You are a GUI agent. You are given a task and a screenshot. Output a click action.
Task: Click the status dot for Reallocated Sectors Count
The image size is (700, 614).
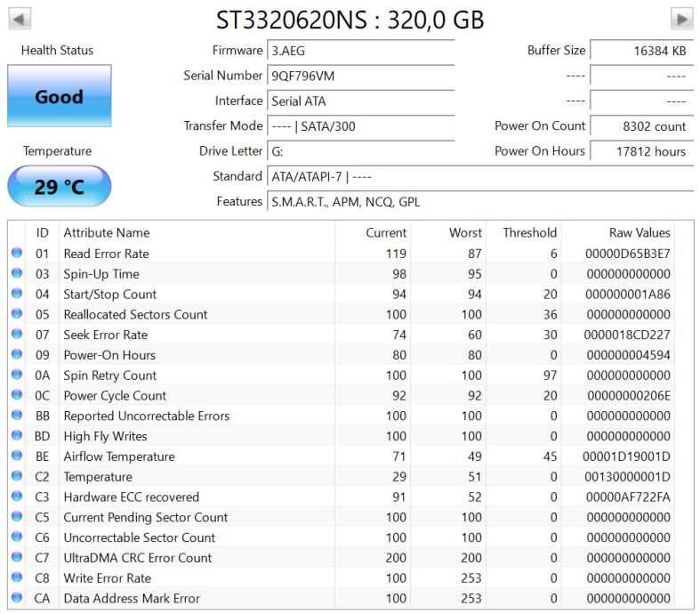tap(17, 313)
